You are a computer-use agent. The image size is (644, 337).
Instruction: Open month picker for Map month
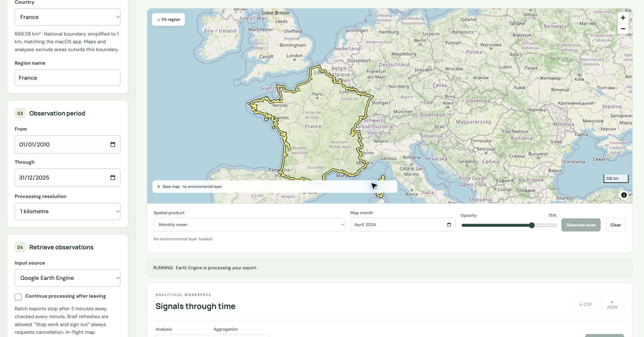(x=449, y=225)
